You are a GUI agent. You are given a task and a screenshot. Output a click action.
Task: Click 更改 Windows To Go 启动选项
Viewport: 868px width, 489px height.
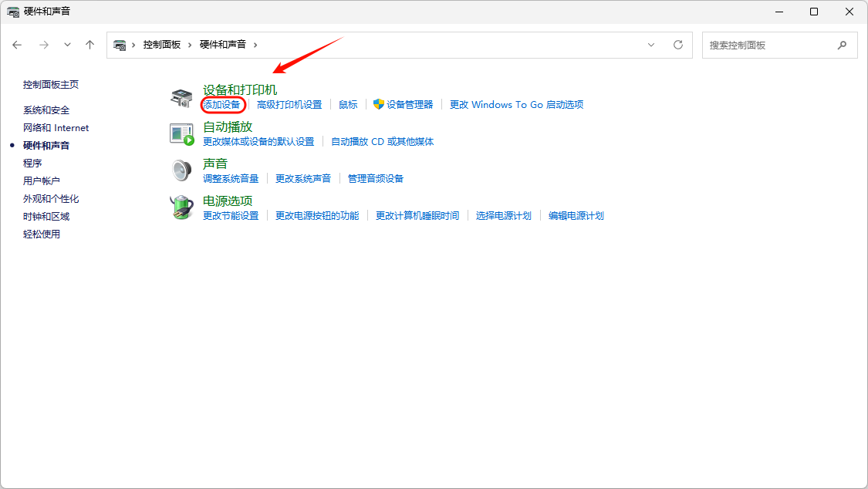click(x=516, y=105)
